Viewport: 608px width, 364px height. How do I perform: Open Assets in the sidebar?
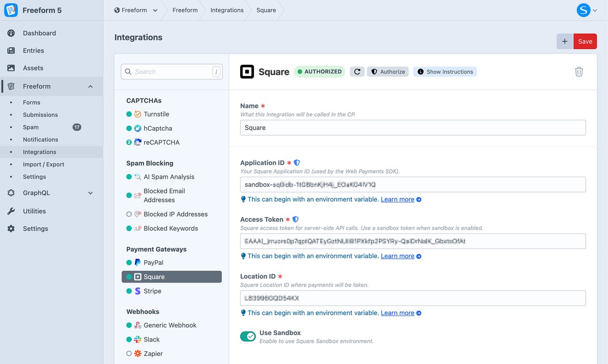click(33, 68)
